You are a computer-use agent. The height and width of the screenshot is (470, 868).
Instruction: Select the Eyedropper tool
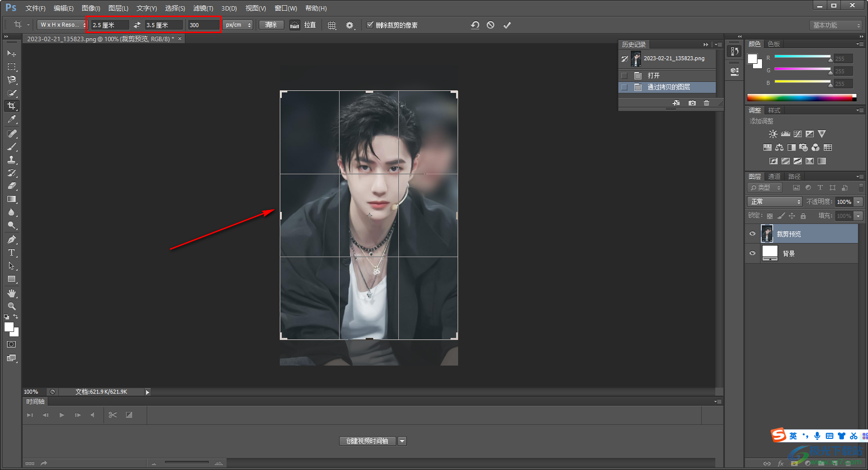click(12, 119)
